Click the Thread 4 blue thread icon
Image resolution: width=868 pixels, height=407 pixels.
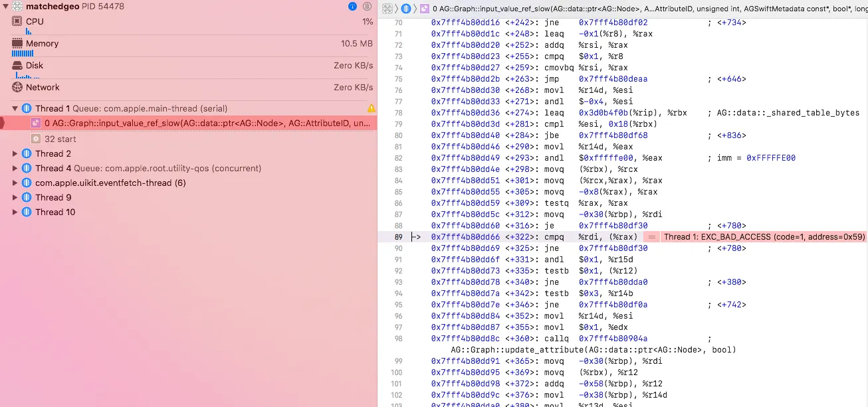[27, 168]
